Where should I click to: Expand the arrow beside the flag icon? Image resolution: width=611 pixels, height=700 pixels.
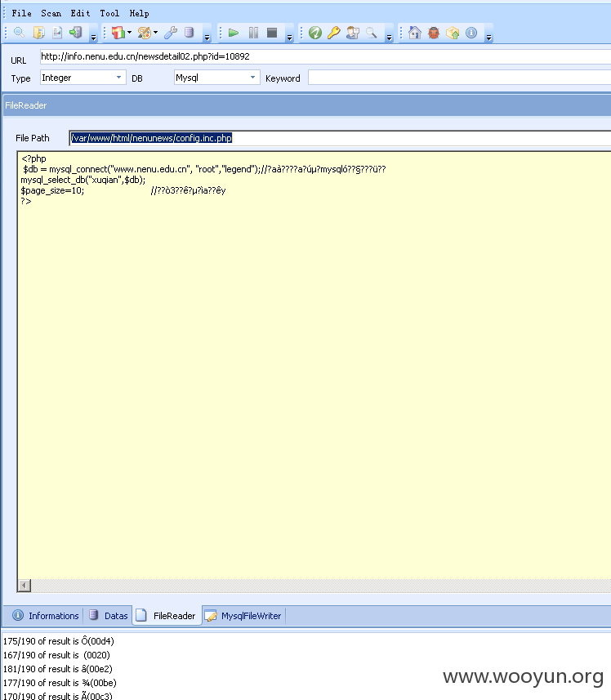129,32
